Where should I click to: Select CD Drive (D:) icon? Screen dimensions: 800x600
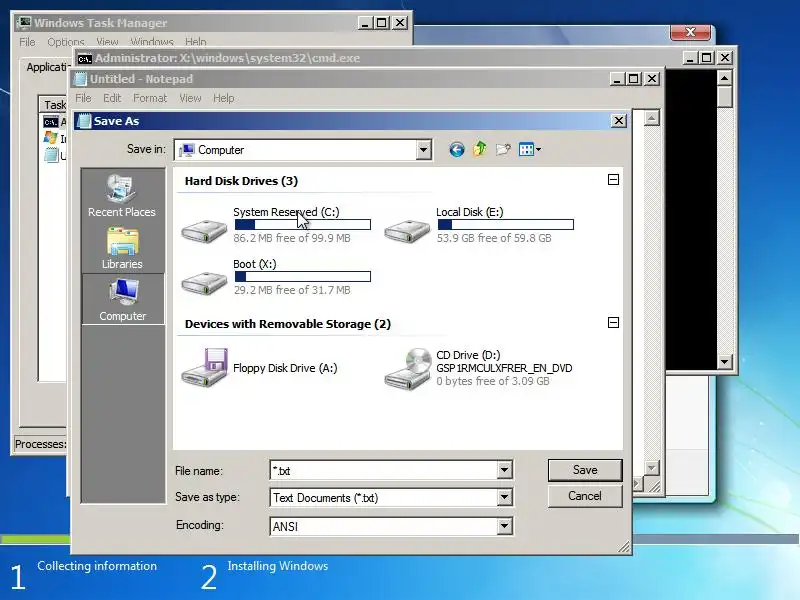[x=408, y=369]
